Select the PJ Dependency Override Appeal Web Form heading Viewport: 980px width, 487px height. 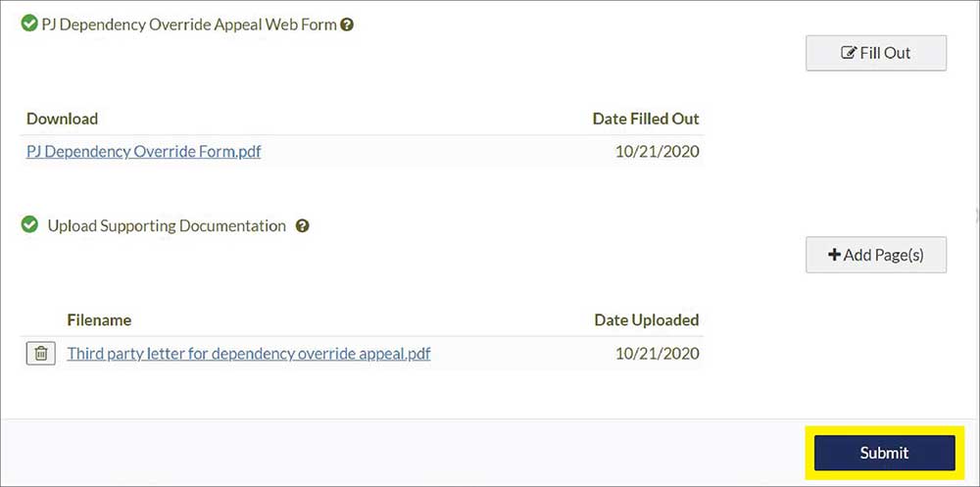(189, 25)
